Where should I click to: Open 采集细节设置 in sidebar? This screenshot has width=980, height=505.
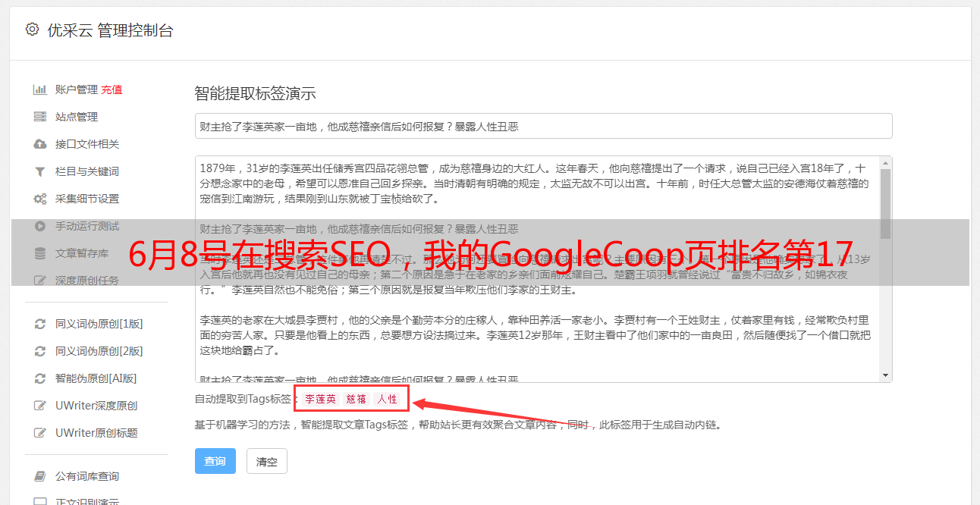(87, 199)
